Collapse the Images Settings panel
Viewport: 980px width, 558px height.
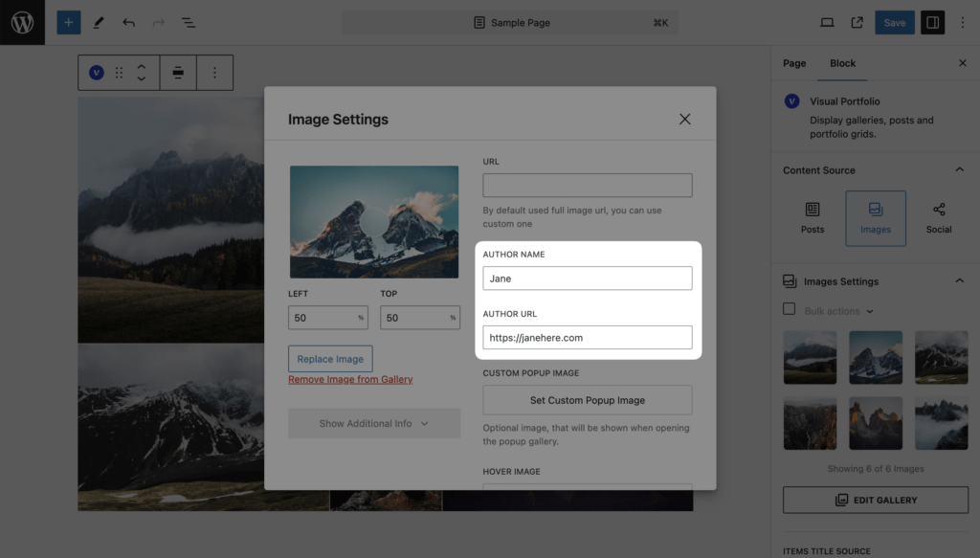coord(959,281)
